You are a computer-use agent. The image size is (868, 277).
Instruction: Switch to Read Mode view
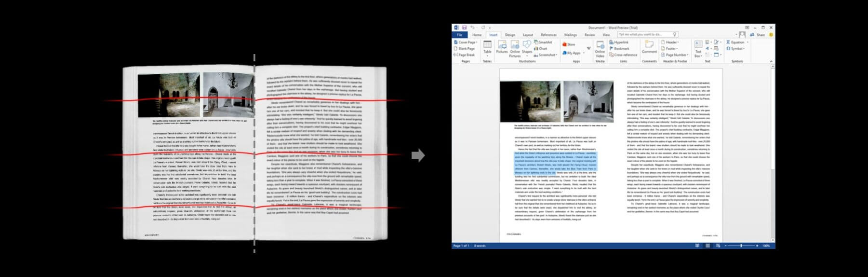click(697, 246)
